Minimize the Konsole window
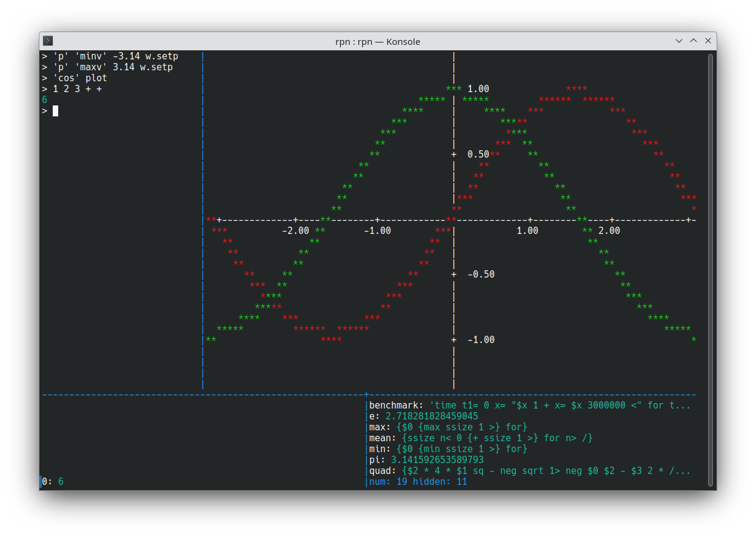Viewport: 756px width, 537px height. [679, 41]
